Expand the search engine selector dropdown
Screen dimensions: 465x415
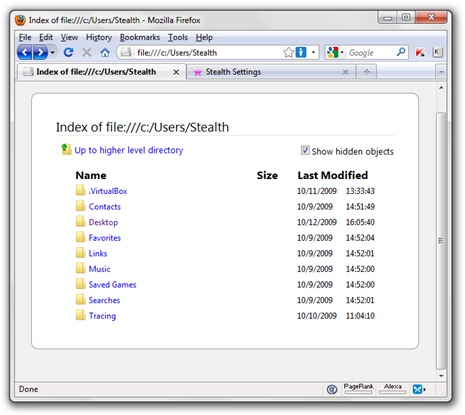342,53
